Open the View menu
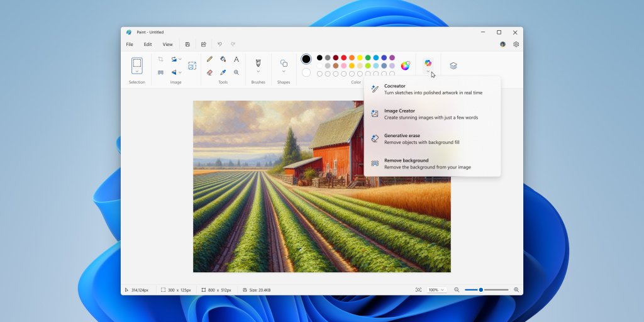The width and height of the screenshot is (644, 322). [x=167, y=45]
